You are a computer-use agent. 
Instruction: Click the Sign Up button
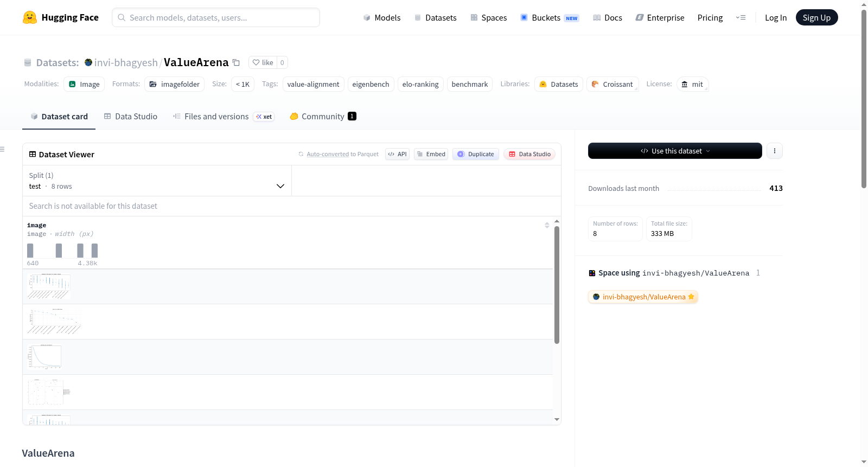tap(817, 17)
